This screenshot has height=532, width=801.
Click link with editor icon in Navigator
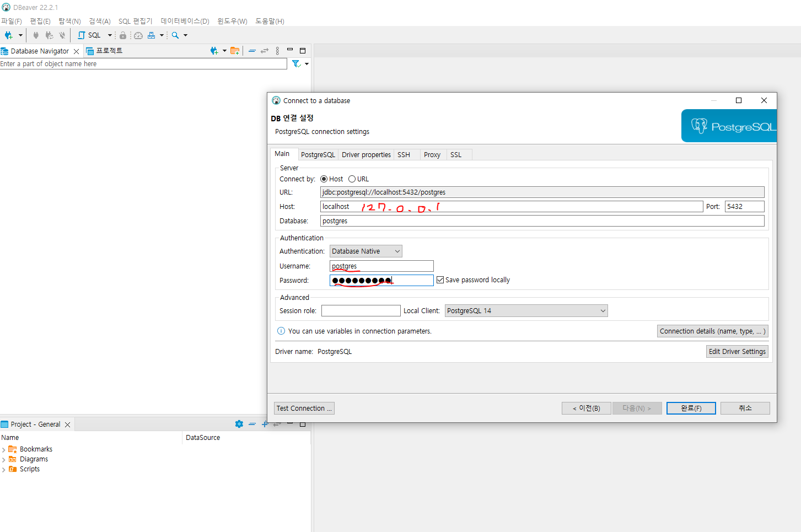click(x=265, y=51)
